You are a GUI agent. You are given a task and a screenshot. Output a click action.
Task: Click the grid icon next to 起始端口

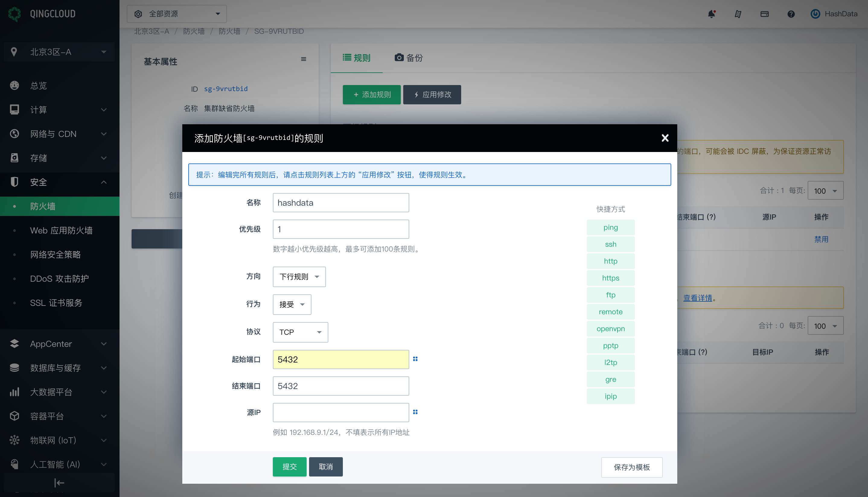click(x=415, y=359)
